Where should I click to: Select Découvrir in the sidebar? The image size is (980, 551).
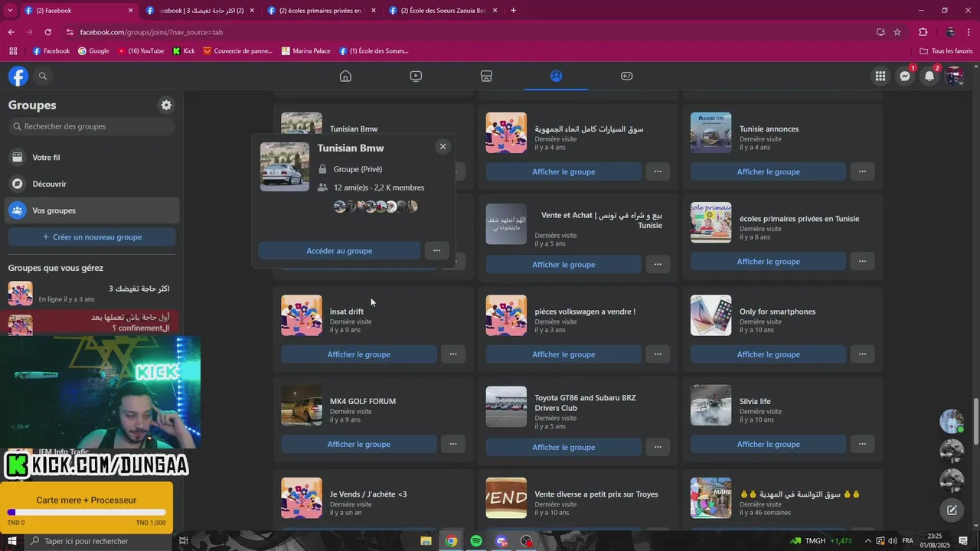(x=92, y=184)
